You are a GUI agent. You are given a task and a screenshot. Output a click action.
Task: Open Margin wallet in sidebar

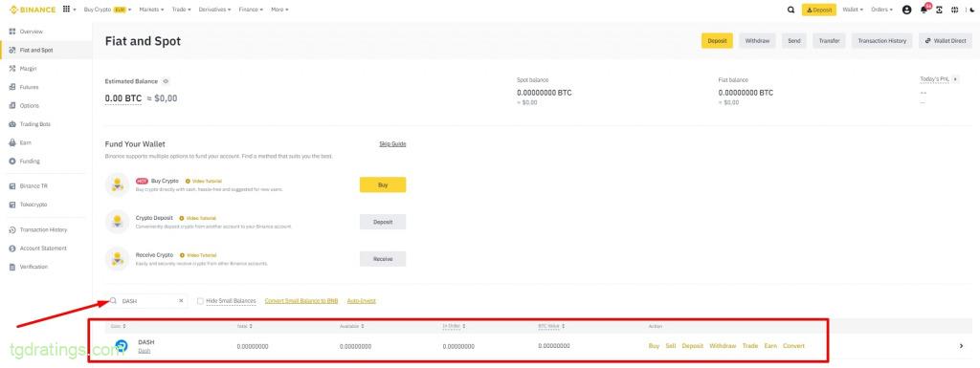click(x=28, y=69)
